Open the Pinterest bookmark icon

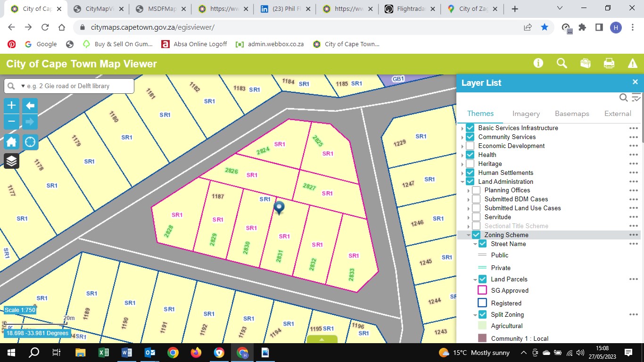[12, 44]
